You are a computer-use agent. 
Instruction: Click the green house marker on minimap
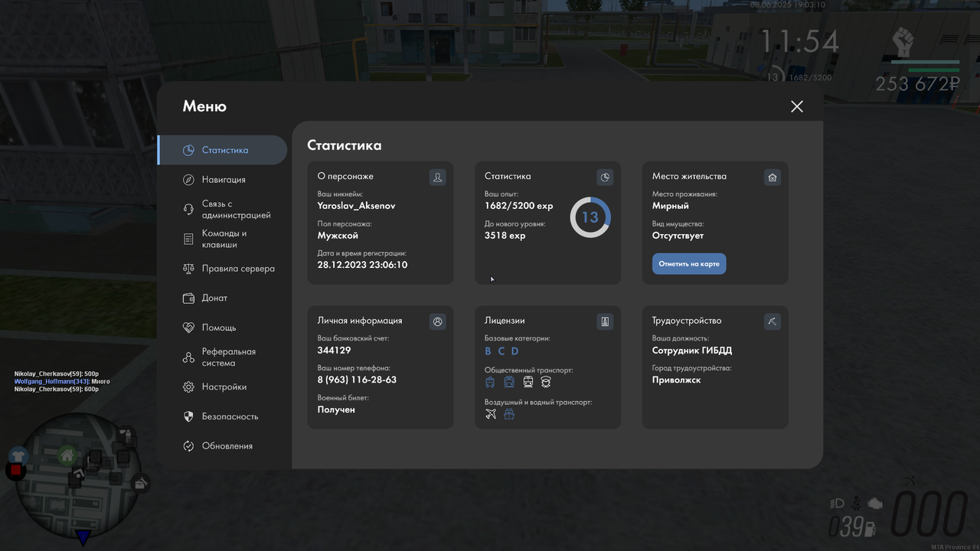(x=67, y=456)
